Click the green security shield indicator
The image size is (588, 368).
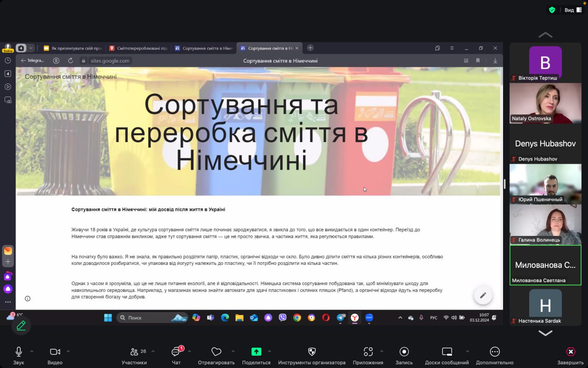pyautogui.click(x=552, y=10)
